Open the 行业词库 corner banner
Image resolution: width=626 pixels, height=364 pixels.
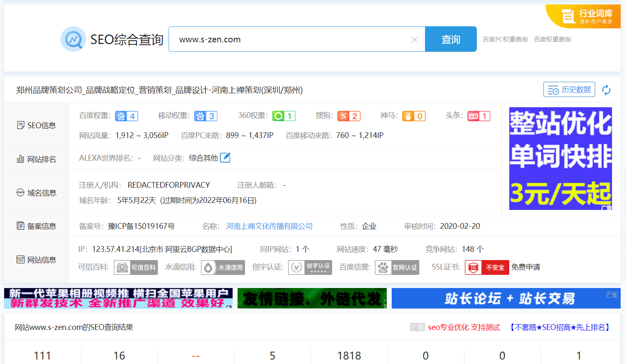click(x=584, y=16)
